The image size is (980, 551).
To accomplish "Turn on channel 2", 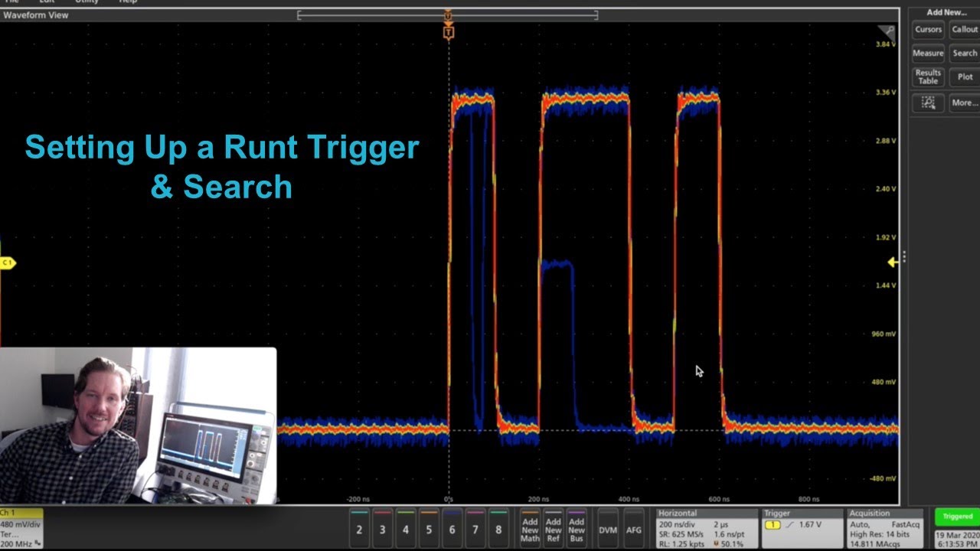I will 359,527.
